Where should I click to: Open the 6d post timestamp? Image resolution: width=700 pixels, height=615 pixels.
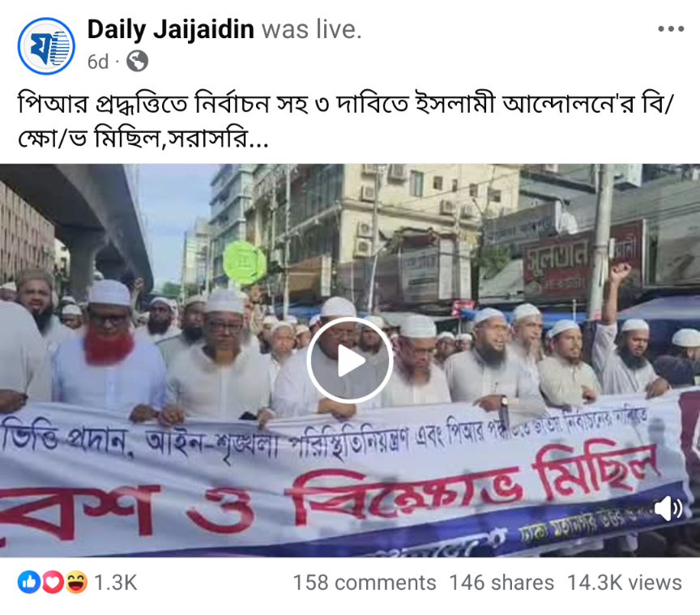(x=98, y=62)
